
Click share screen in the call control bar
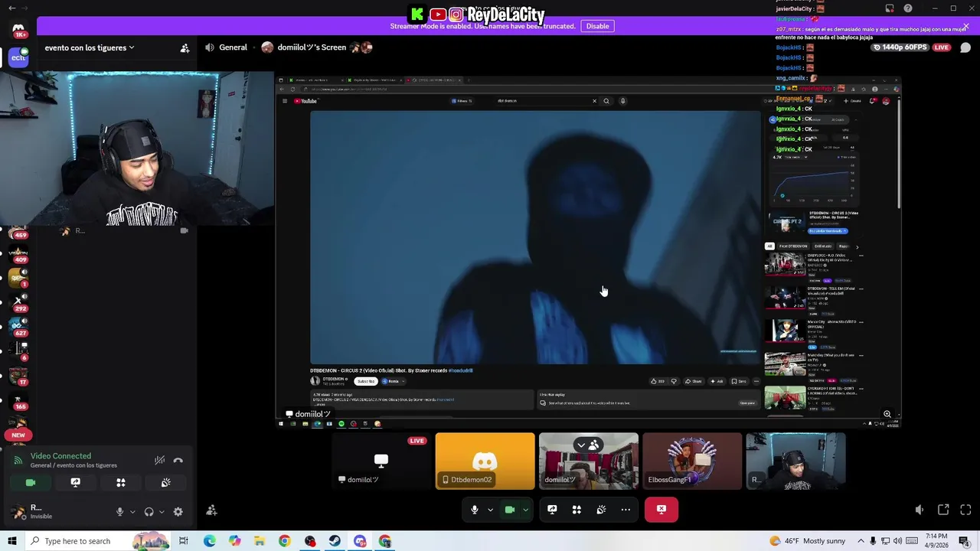pyautogui.click(x=552, y=510)
